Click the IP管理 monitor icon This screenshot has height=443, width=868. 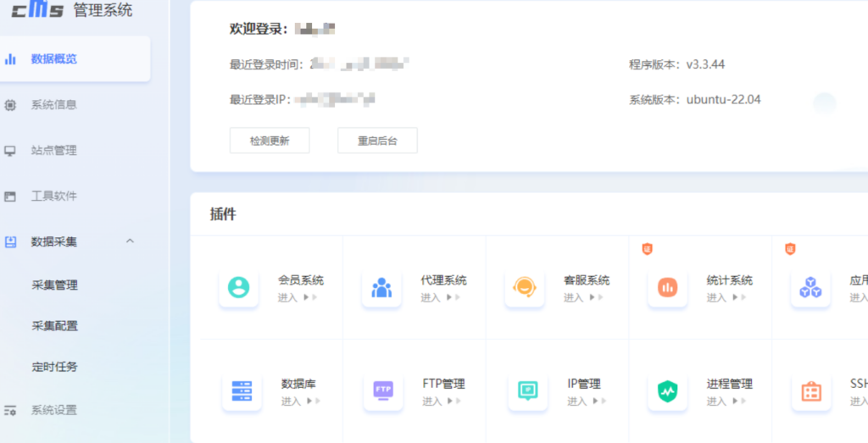point(527,391)
